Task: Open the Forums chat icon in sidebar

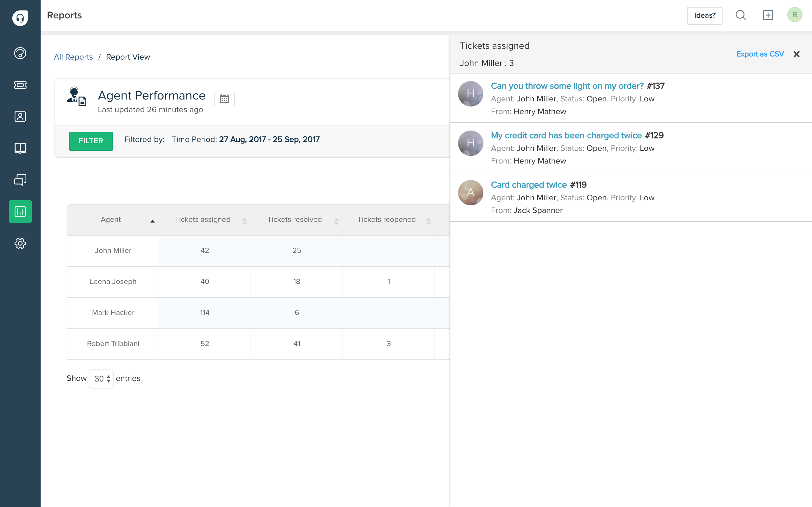Action: pyautogui.click(x=20, y=180)
